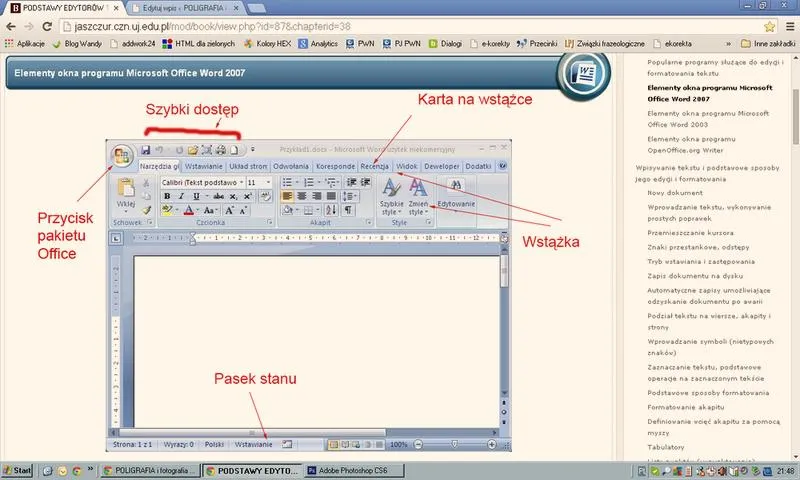Click the Decrease Indent icon

(352, 182)
